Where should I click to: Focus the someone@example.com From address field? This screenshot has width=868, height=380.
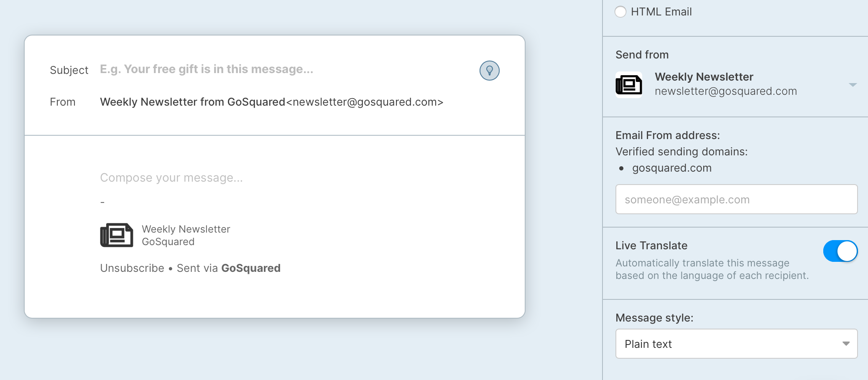point(736,199)
